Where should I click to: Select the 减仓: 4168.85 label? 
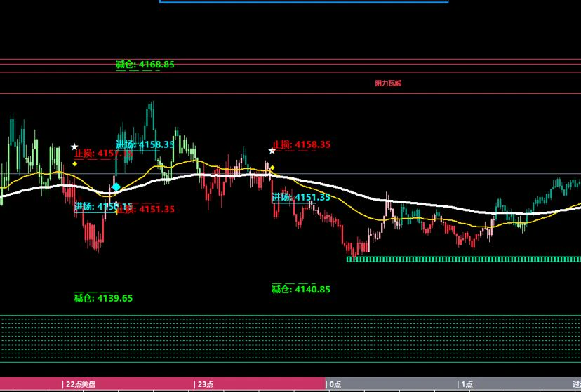[145, 65]
